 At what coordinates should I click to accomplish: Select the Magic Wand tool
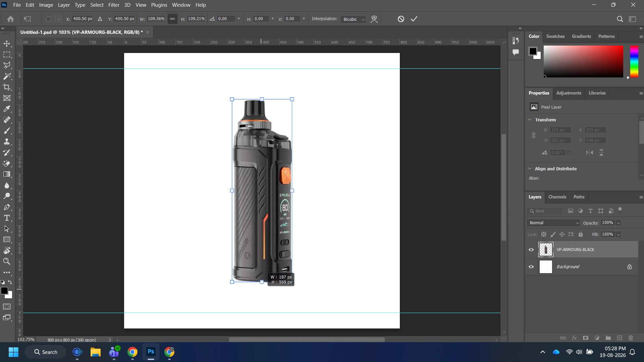tap(7, 76)
